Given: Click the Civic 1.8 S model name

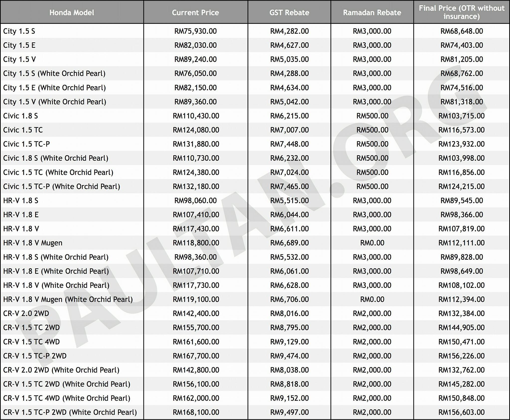Looking at the screenshot, I should click(x=20, y=116).
